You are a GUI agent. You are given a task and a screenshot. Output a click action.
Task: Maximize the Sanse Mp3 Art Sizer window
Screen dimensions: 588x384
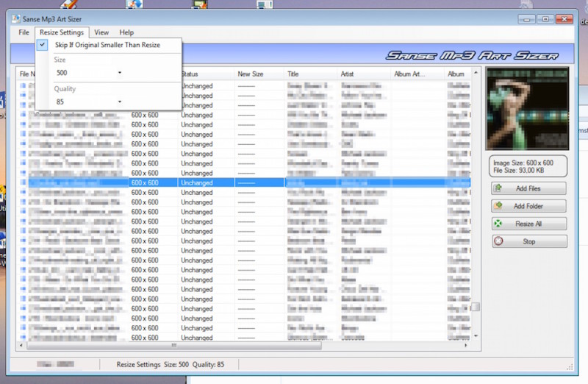coord(545,19)
